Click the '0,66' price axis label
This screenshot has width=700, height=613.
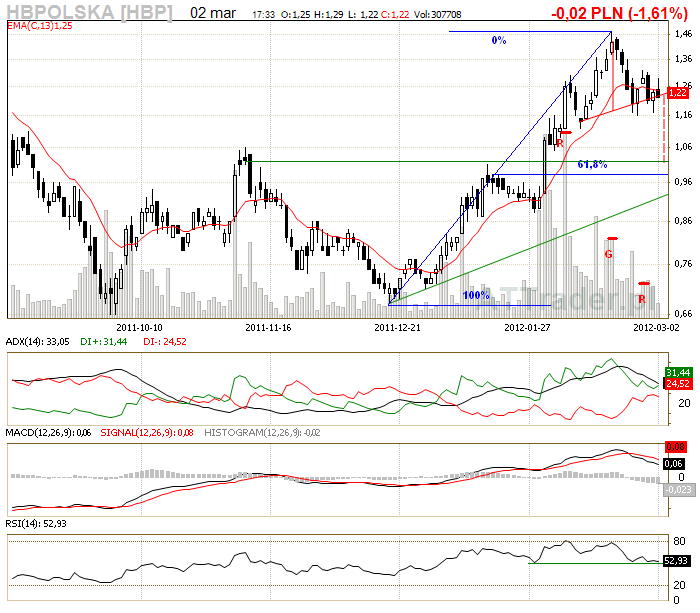point(683,314)
